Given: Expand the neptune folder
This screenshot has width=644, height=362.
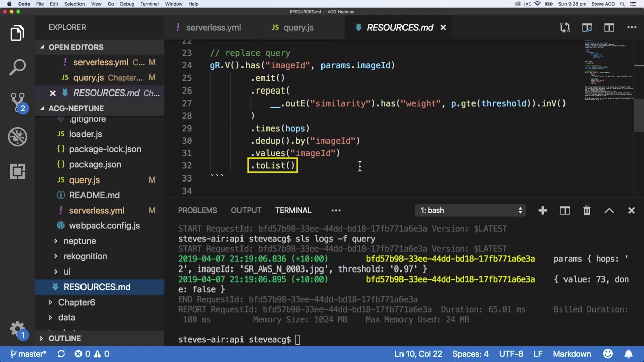Looking at the screenshot, I should click(79, 241).
